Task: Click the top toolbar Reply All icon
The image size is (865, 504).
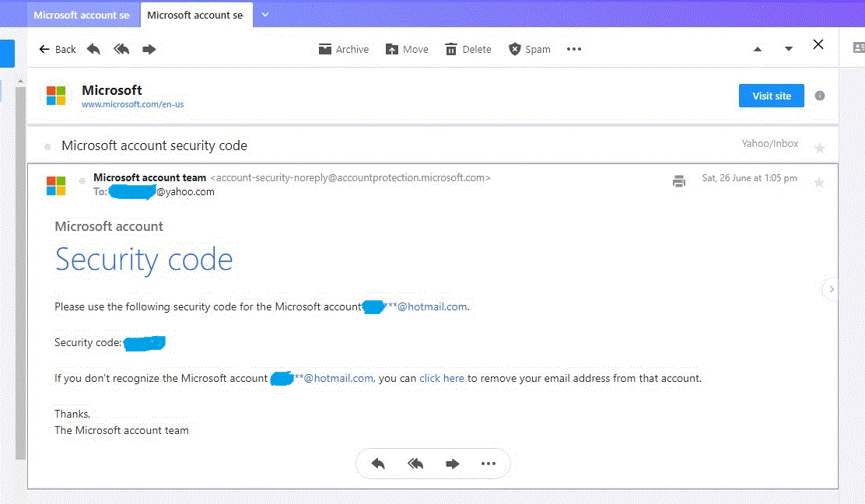Action: 121,49
